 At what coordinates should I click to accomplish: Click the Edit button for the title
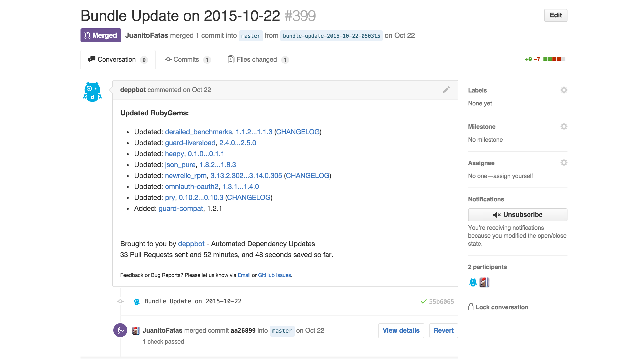(x=556, y=15)
